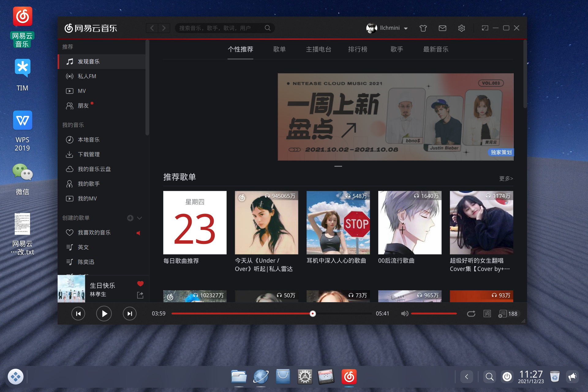
Task: Open the lyrics 词 icon in player bar
Action: [487, 314]
